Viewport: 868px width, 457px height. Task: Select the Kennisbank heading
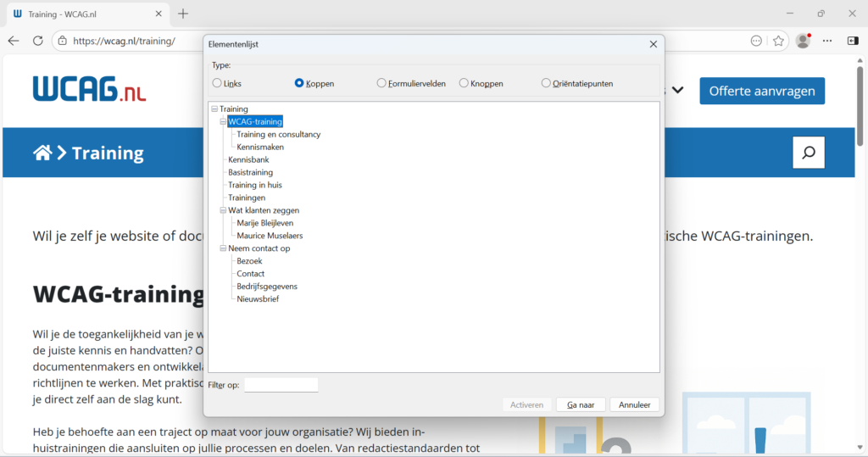[248, 160]
